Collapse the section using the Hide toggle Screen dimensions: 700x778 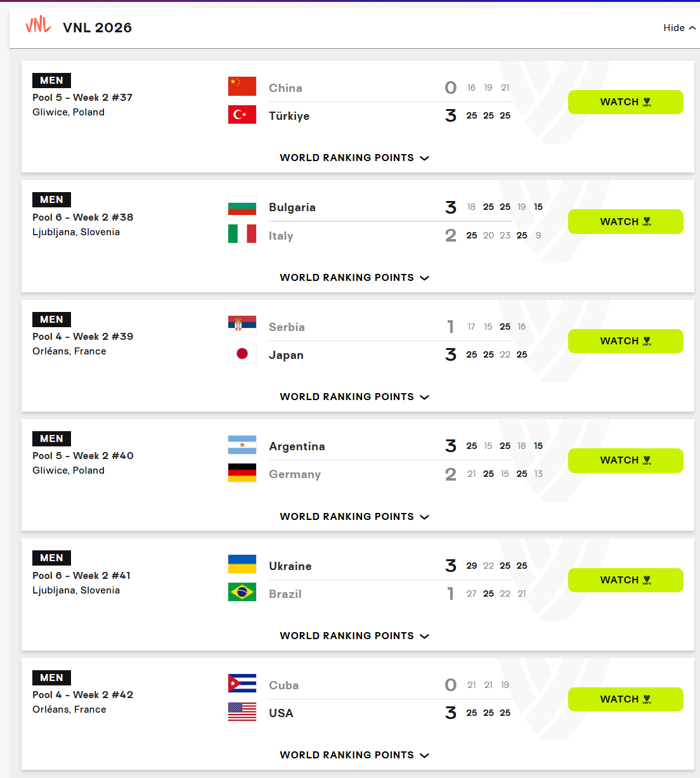pyautogui.click(x=679, y=28)
